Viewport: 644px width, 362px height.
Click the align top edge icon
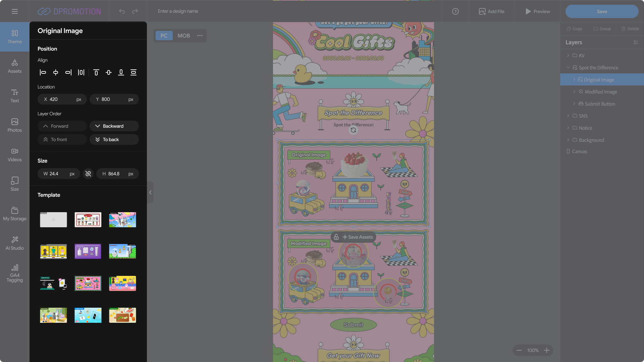pos(96,72)
